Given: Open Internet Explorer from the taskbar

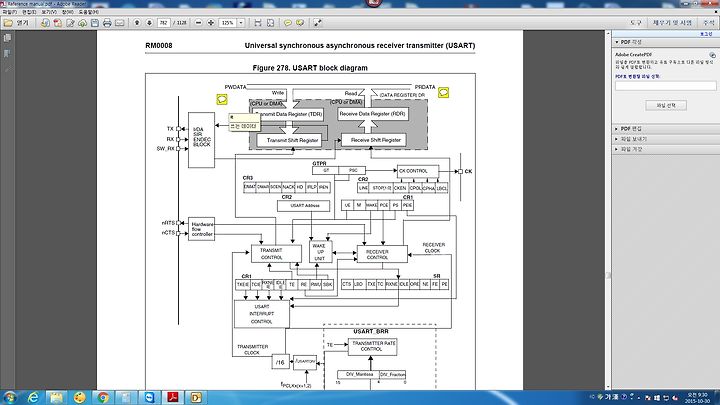Looking at the screenshot, I should 33,398.
